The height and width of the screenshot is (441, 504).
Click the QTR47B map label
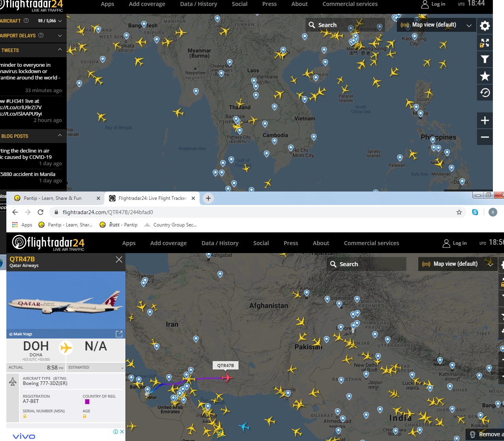pos(225,366)
